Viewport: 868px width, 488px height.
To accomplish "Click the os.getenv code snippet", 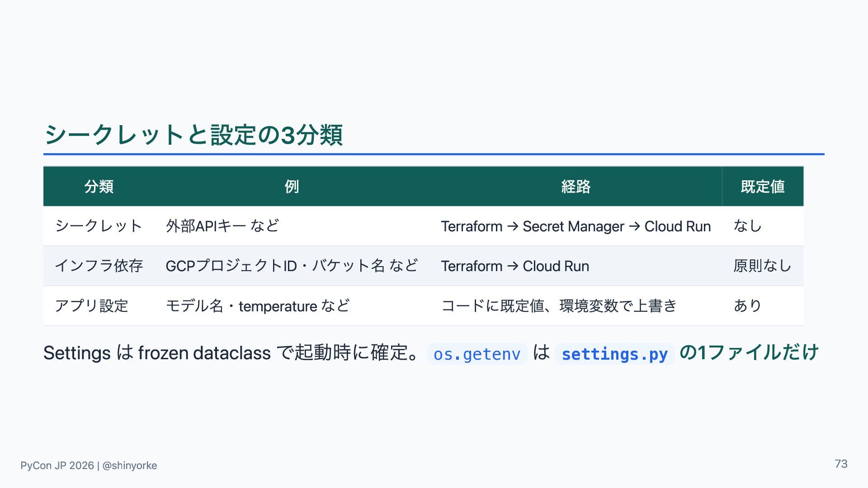I will point(477,354).
